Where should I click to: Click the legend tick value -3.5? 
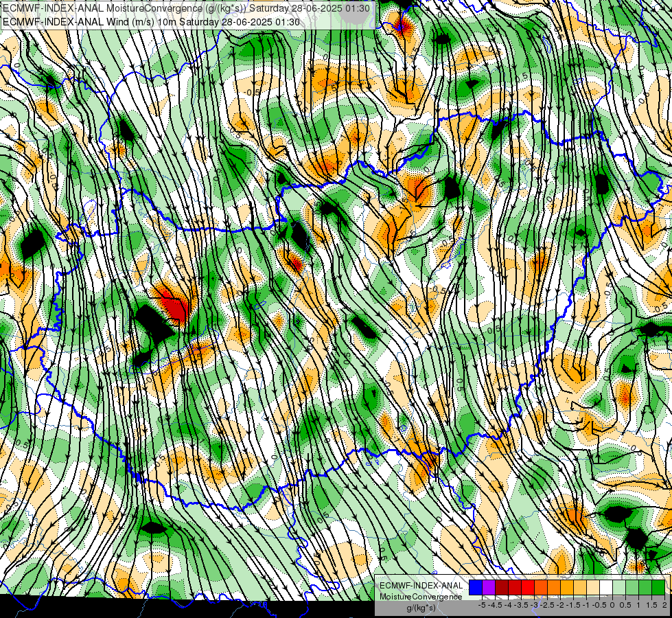click(x=521, y=605)
